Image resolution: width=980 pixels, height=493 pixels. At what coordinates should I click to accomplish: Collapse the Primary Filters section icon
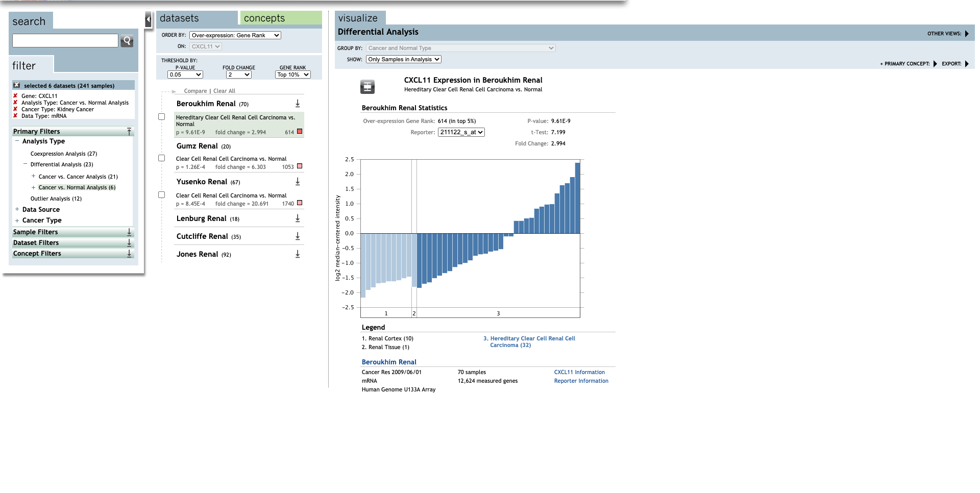coord(129,131)
